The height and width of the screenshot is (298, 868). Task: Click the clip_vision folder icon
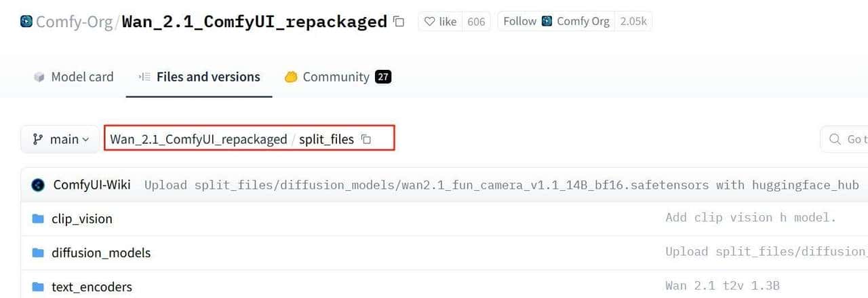tap(38, 219)
